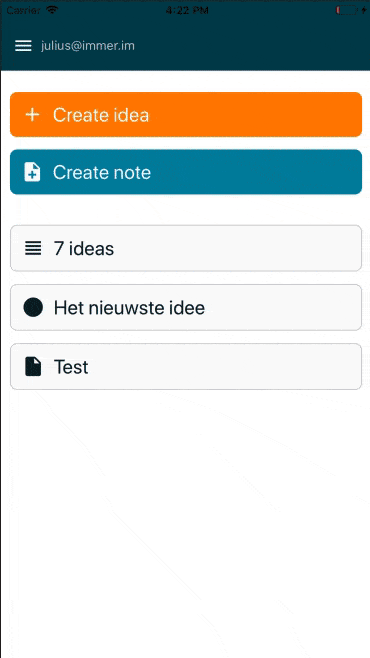Image resolution: width=370 pixels, height=658 pixels.
Task: Open the Het nieuwste idee entry
Action: [186, 308]
